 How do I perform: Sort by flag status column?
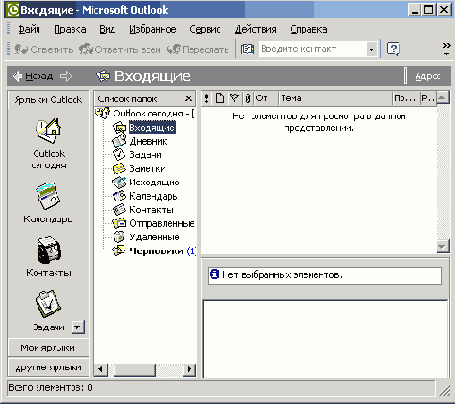(x=235, y=98)
